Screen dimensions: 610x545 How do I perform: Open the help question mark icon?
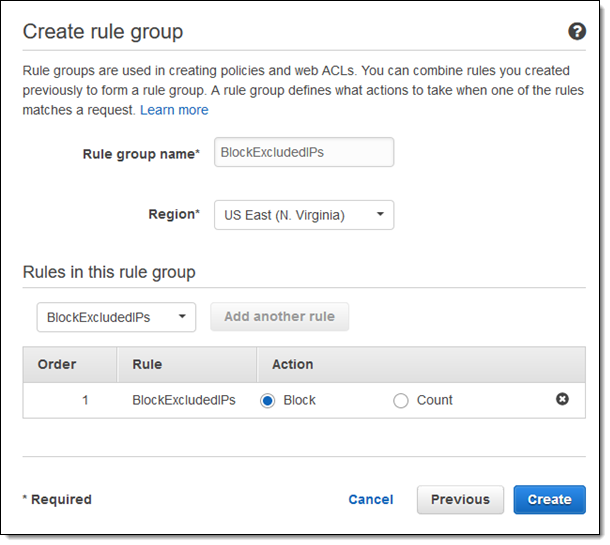pyautogui.click(x=577, y=32)
